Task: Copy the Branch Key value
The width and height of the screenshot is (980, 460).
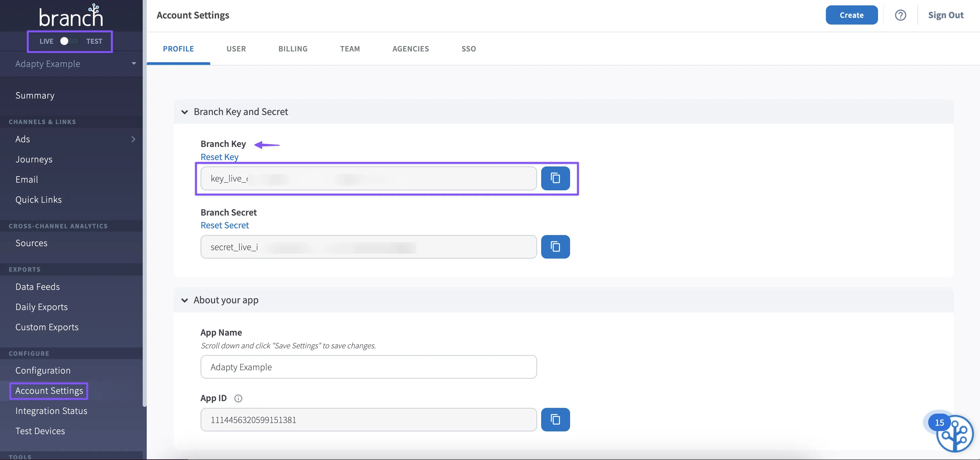Action: click(555, 178)
